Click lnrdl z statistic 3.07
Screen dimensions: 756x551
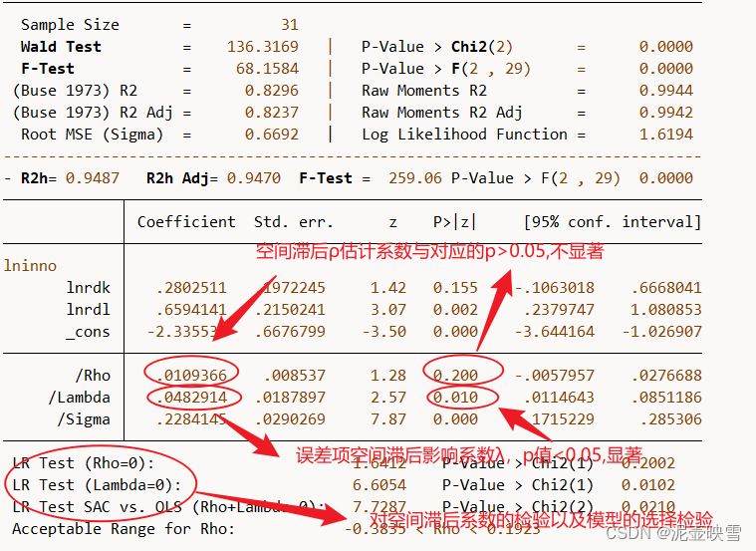388,310
